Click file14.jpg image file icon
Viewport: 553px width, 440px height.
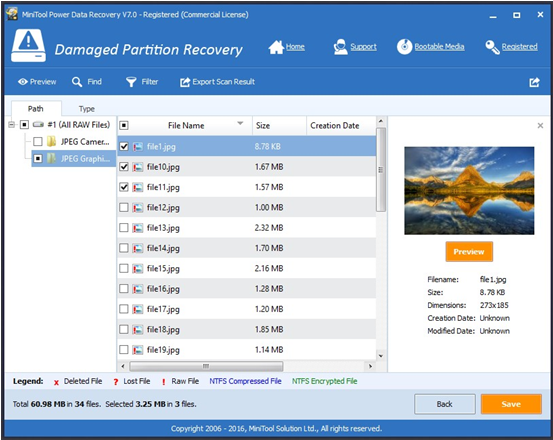click(x=138, y=248)
